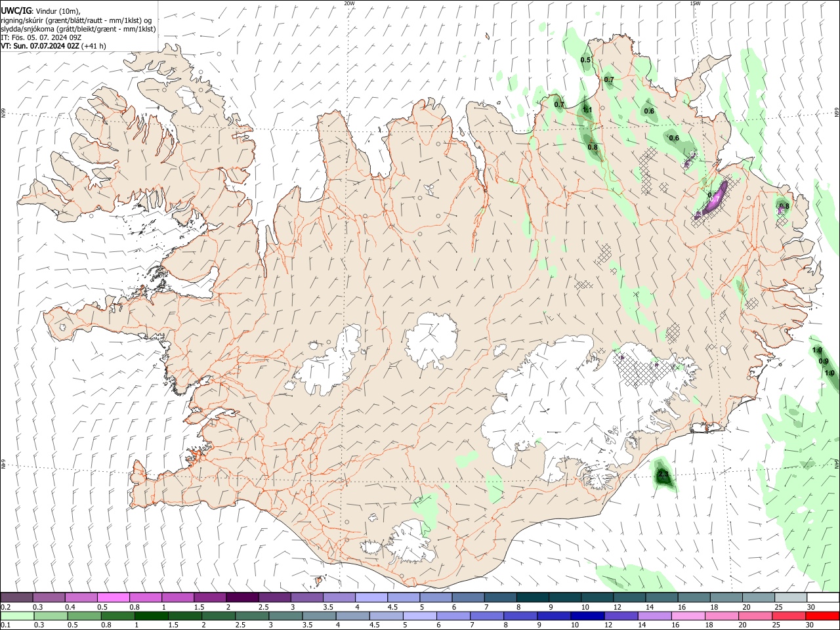Click the bright magenta 0.5 snow legend swatch
The image size is (840, 630).
tap(113, 598)
